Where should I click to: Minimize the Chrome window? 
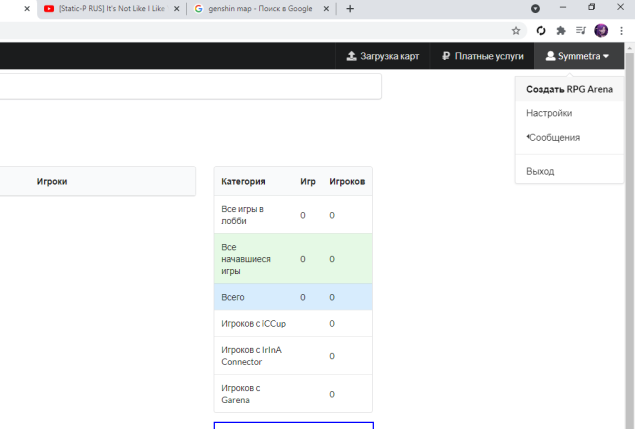(563, 7)
